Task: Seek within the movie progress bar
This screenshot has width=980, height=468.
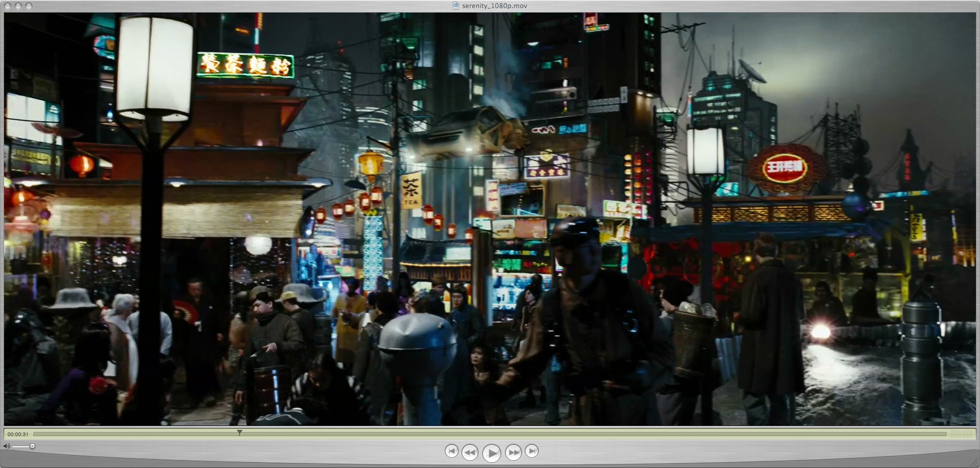Action: 489,434
